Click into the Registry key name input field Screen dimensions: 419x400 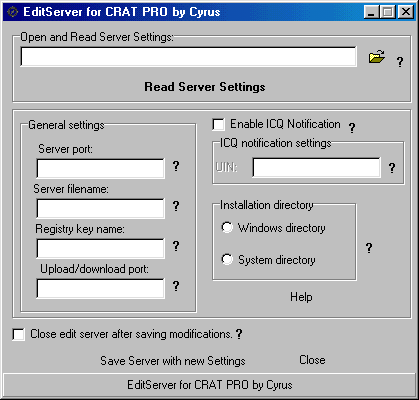(100, 249)
